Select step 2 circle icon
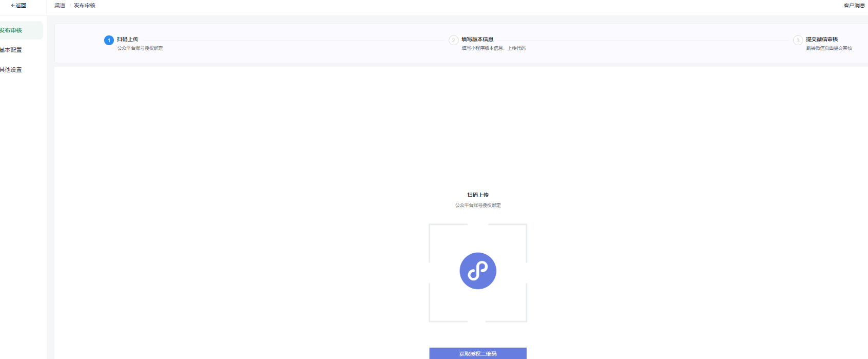The width and height of the screenshot is (868, 359). (453, 41)
